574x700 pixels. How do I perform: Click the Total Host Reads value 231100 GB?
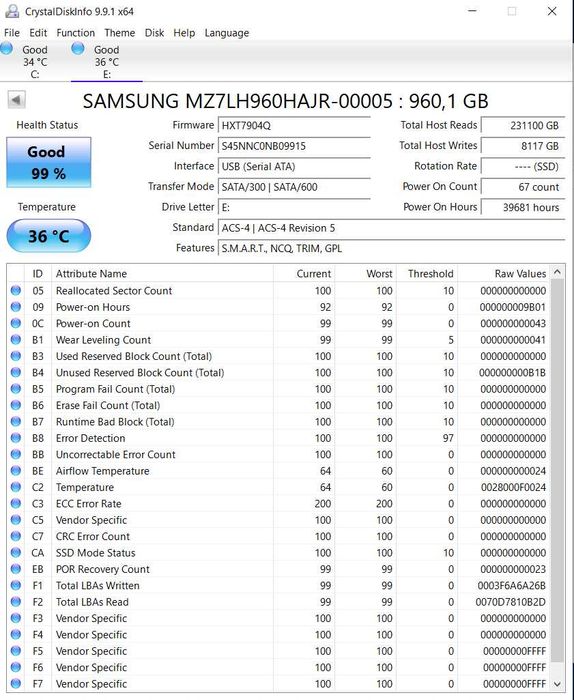[523, 125]
